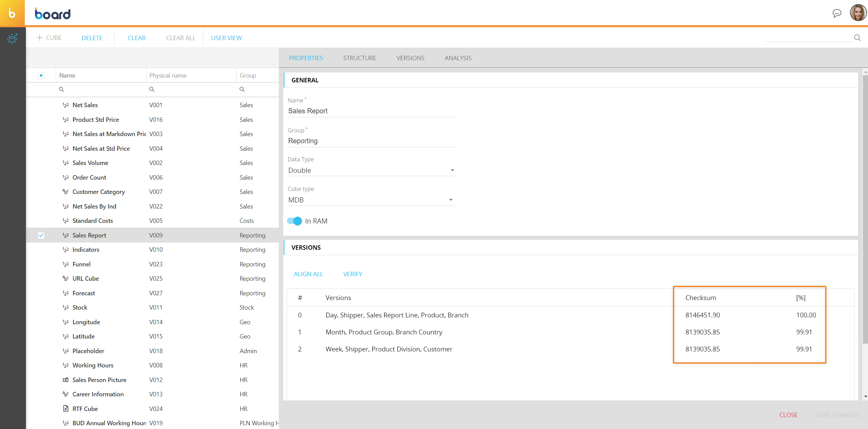Uncheck the Sales Report row checkbox
868x429 pixels.
[x=41, y=235]
